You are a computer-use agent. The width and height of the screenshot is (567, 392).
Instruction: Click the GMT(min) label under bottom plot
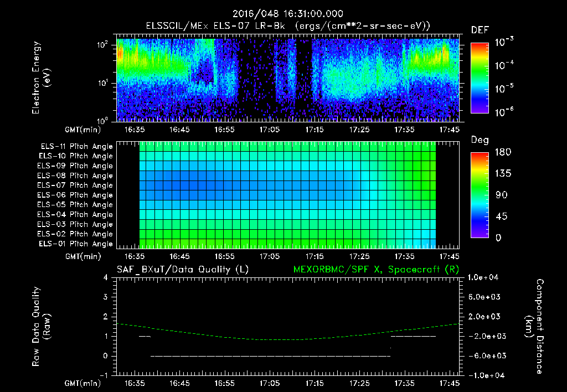[83, 383]
